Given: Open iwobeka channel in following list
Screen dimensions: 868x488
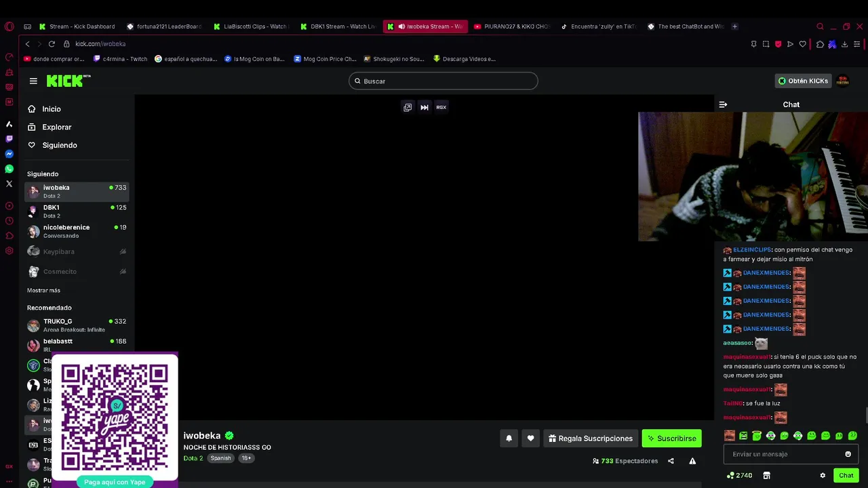Looking at the screenshot, I should coord(77,191).
